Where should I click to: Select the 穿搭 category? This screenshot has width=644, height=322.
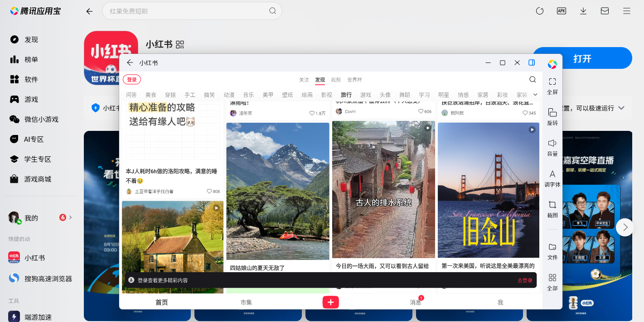[170, 95]
